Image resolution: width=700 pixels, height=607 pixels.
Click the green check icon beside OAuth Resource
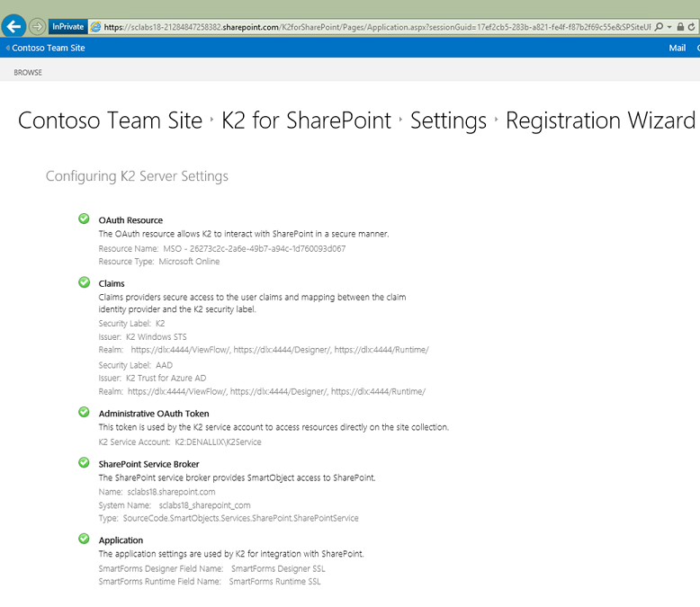tap(85, 219)
